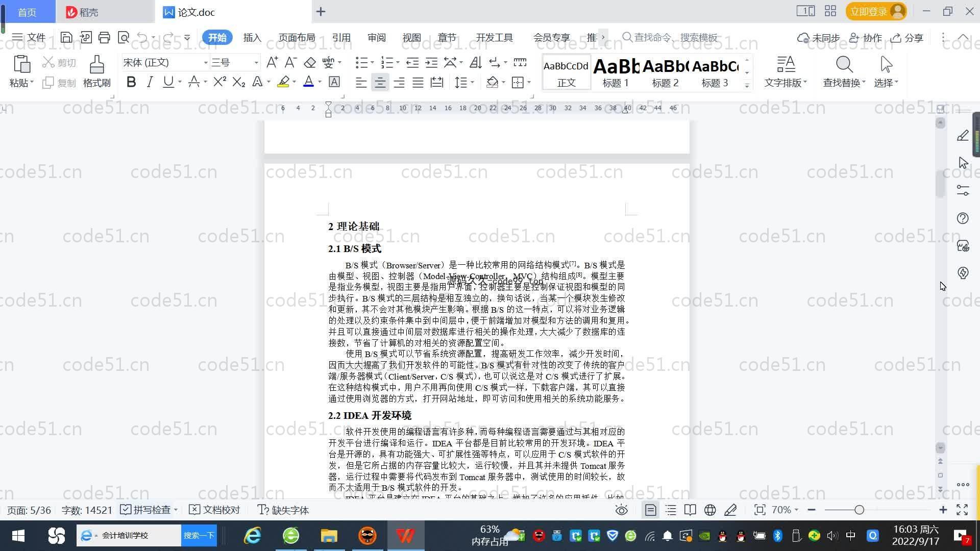Justify paragraph text
This screenshot has height=551, width=980.
(418, 82)
